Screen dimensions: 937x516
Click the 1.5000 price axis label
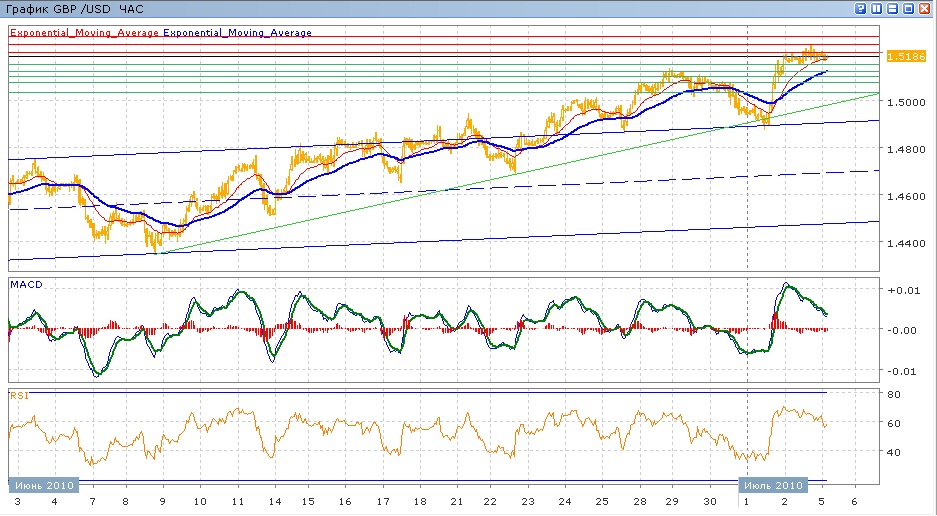[x=904, y=102]
